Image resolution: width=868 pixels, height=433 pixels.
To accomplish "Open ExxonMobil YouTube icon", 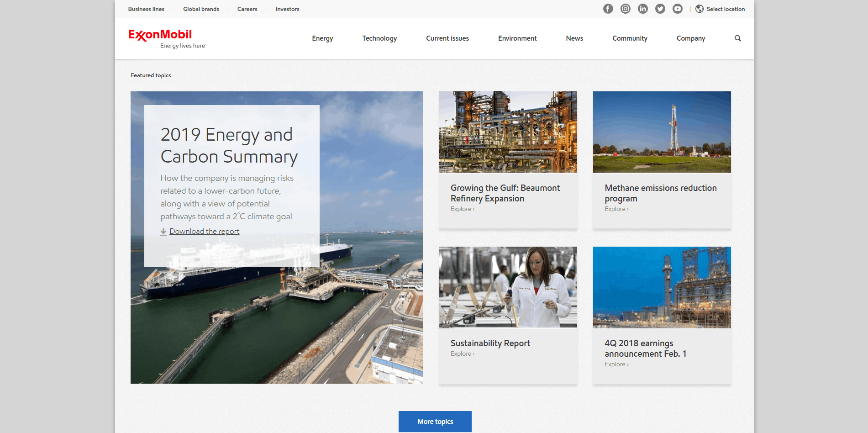I will click(677, 9).
